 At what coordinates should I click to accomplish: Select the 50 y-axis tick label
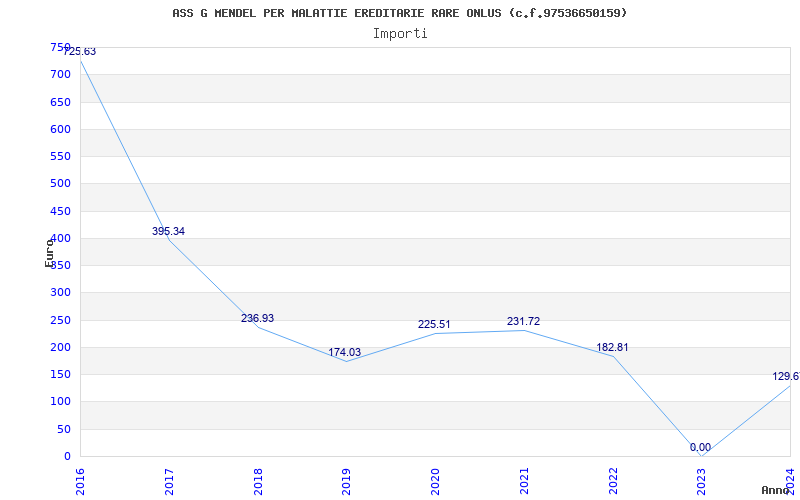pyautogui.click(x=63, y=430)
